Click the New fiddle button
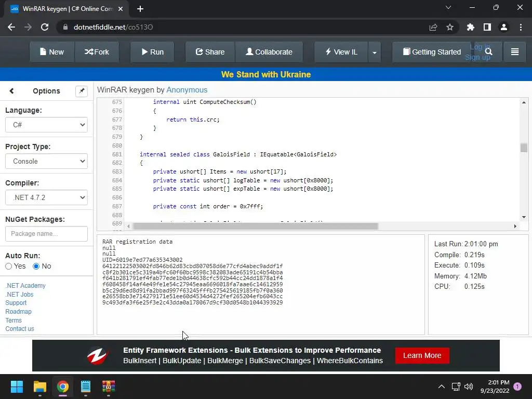532x399 pixels. coord(52,52)
